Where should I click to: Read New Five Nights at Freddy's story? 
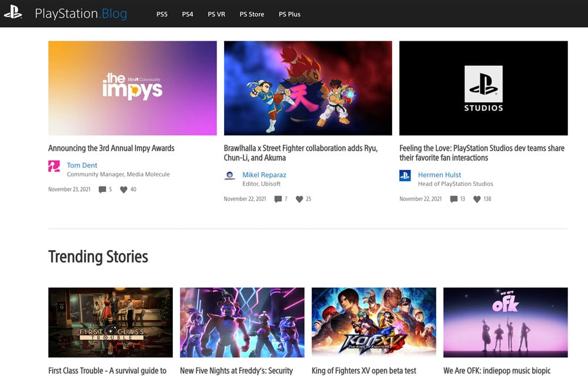[236, 371]
